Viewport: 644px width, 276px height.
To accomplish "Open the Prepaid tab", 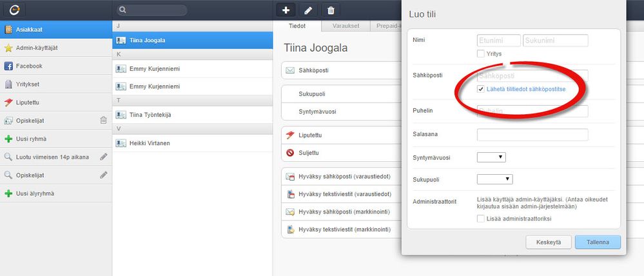I will [385, 26].
